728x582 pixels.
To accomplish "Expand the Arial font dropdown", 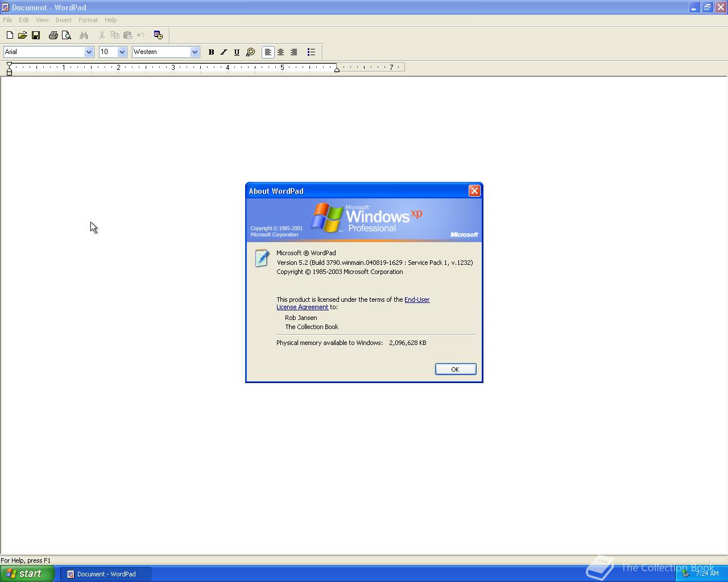I will tap(89, 52).
